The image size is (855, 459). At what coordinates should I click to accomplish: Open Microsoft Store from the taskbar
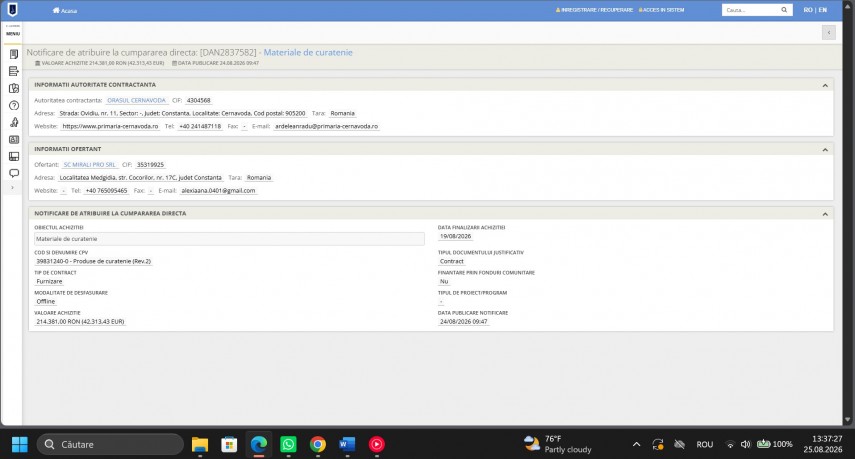229,444
